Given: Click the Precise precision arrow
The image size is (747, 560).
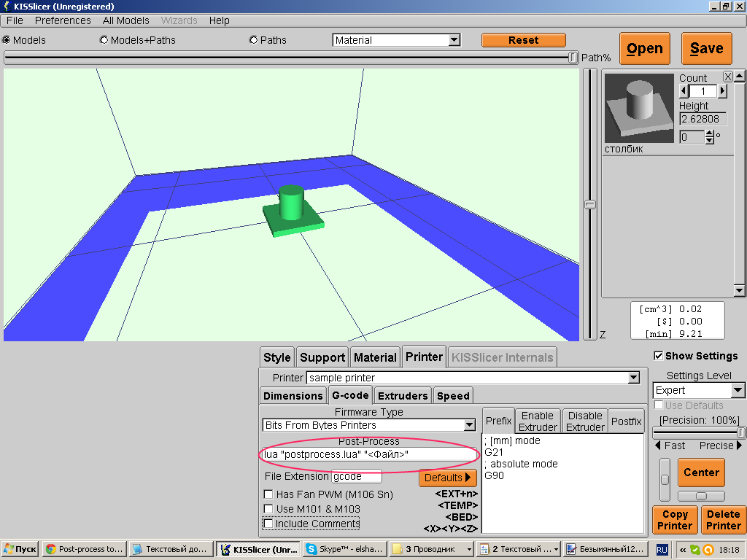Looking at the screenshot, I should [739, 446].
